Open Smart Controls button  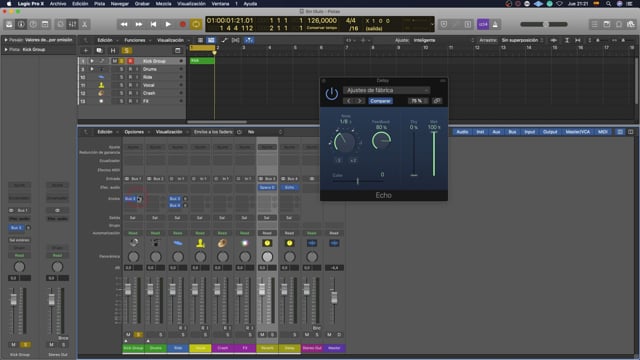pyautogui.click(x=60, y=24)
